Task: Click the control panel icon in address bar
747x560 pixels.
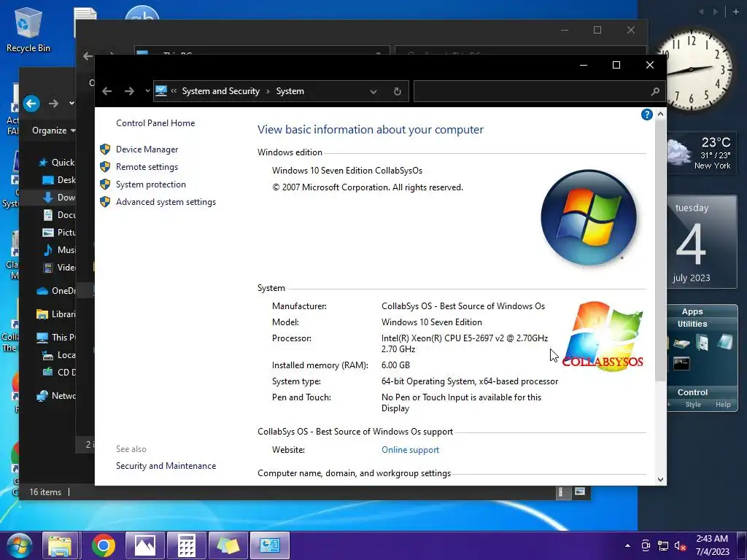Action: (161, 91)
